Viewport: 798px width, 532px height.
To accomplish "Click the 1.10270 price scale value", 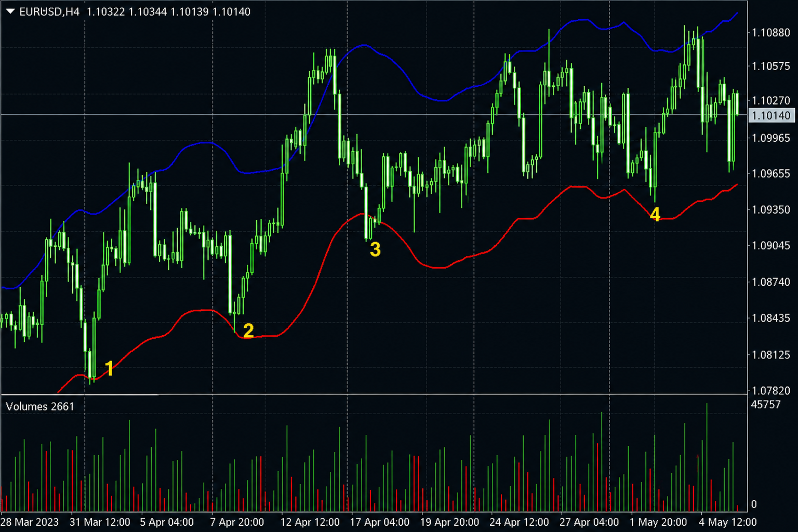I will 771,100.
